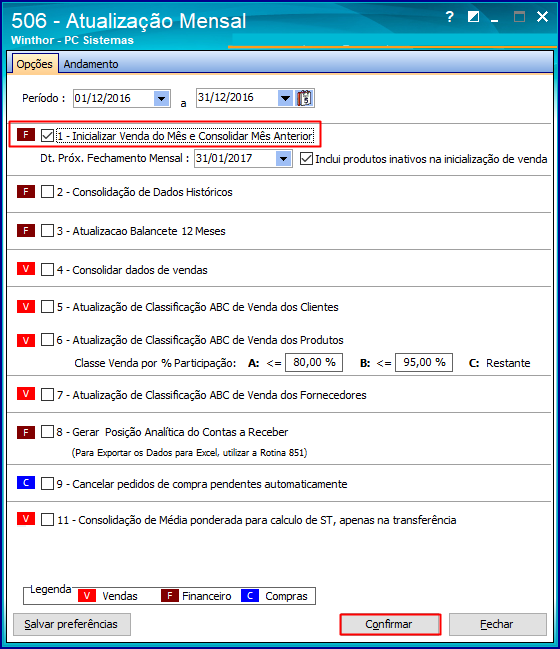Open the start date 01/12/2016 dropdown
The height and width of the screenshot is (649, 560).
point(161,99)
